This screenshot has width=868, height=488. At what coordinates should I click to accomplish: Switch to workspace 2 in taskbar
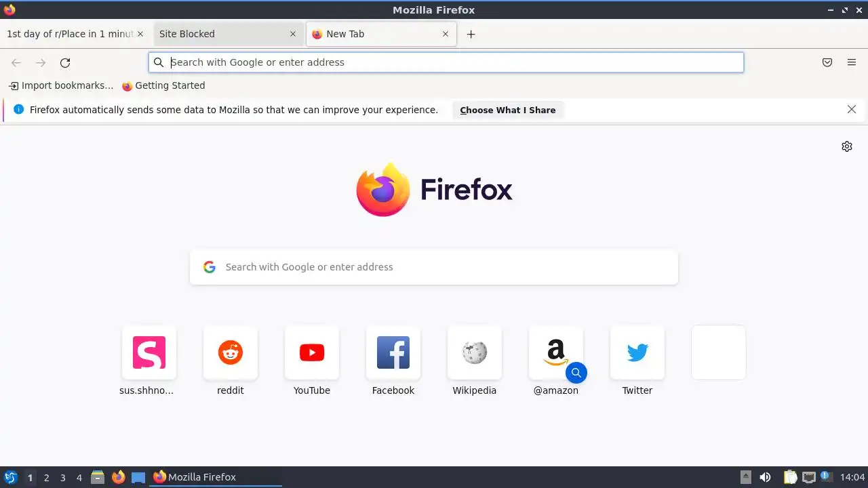tap(46, 477)
